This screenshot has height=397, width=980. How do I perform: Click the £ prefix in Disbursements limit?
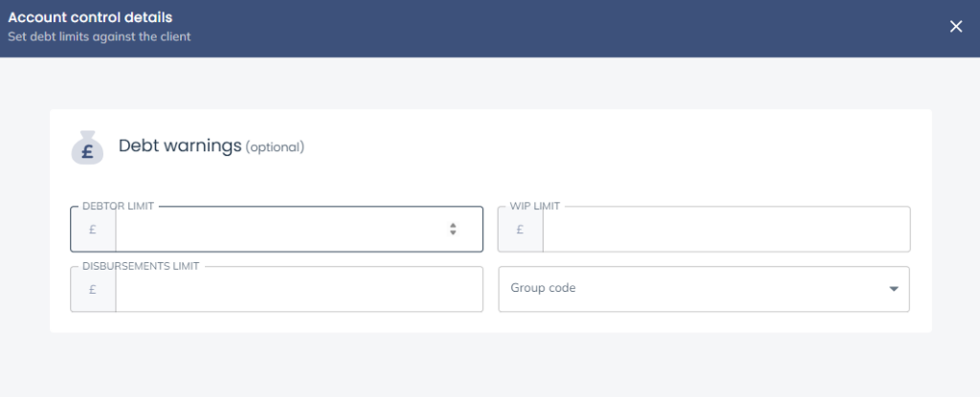click(93, 289)
